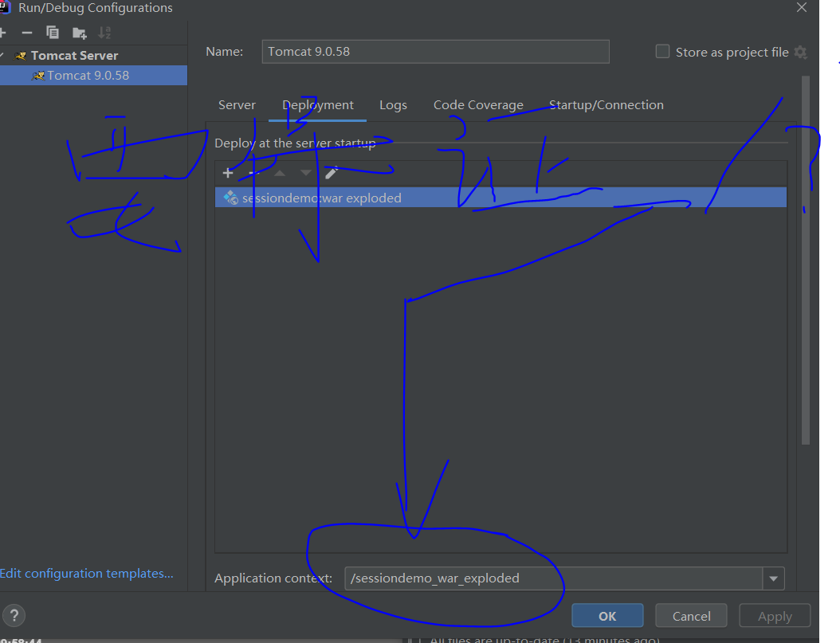The width and height of the screenshot is (840, 643).
Task: Add a new run configuration
Action: [x=2, y=33]
